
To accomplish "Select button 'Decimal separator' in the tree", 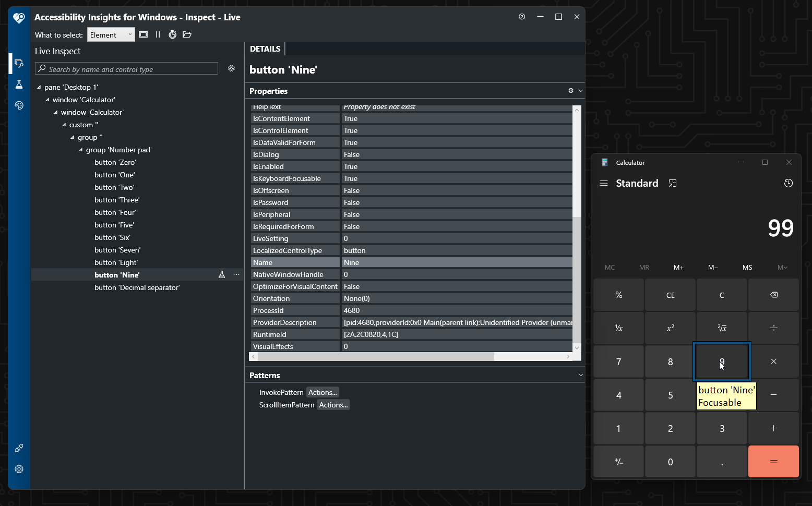I will click(x=137, y=287).
